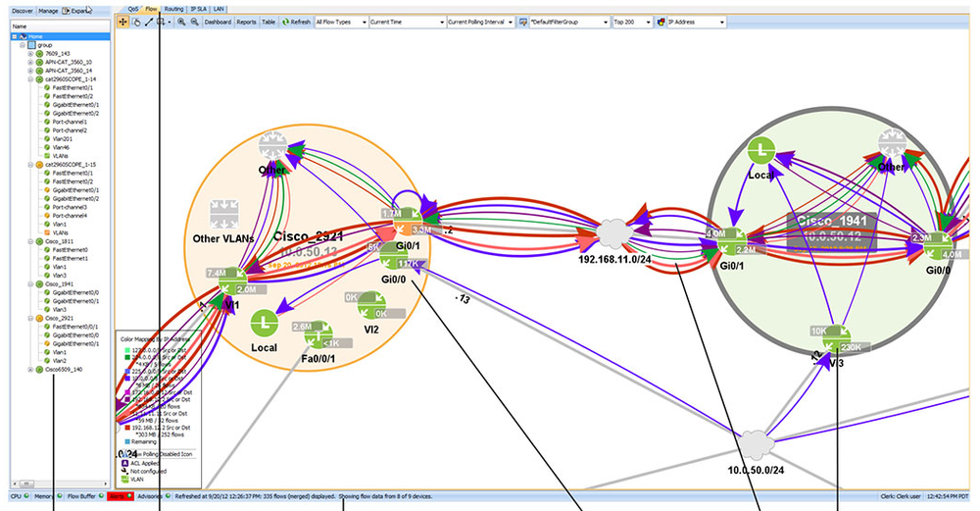Switch to the QoS tab
Viewport: 980px width, 511px height.
(x=132, y=9)
